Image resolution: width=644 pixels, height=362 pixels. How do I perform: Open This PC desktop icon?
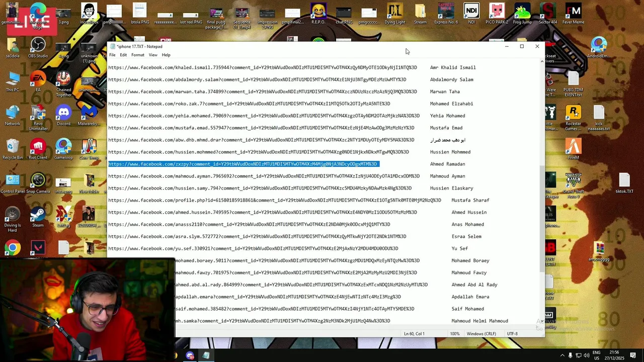13,82
